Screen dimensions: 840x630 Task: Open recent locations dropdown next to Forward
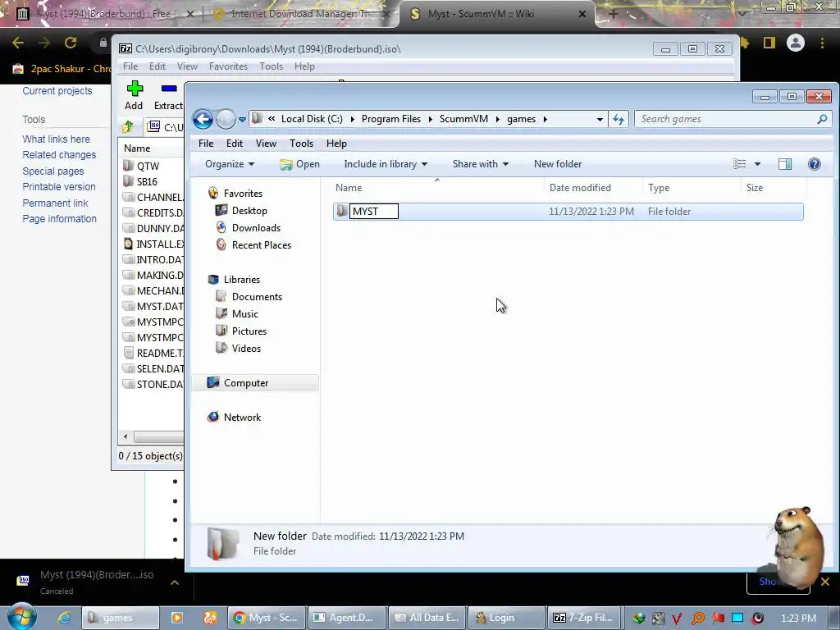tap(242, 120)
